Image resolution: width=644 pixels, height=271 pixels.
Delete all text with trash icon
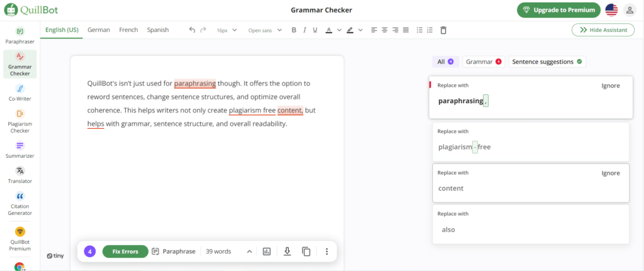point(443,30)
